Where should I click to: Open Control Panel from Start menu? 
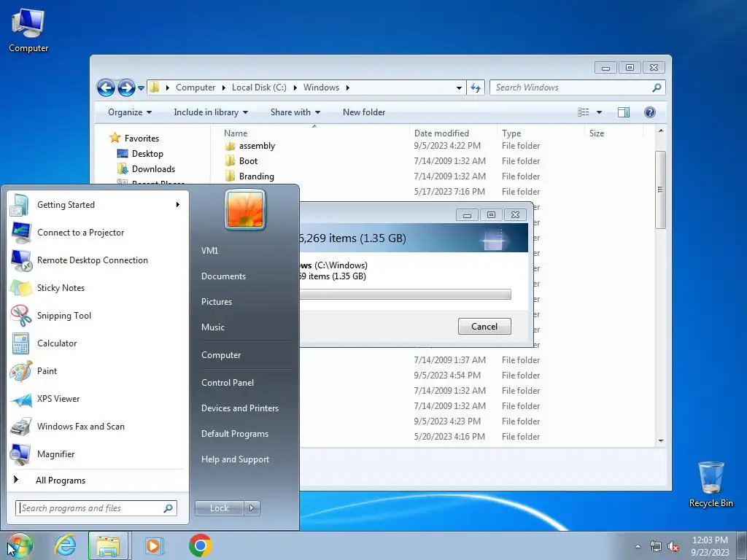[x=228, y=383]
